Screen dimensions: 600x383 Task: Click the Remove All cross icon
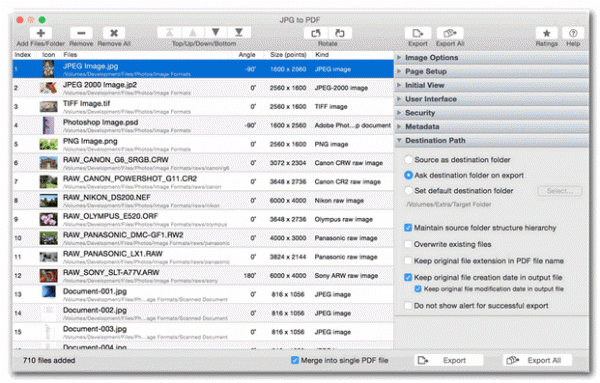click(114, 33)
